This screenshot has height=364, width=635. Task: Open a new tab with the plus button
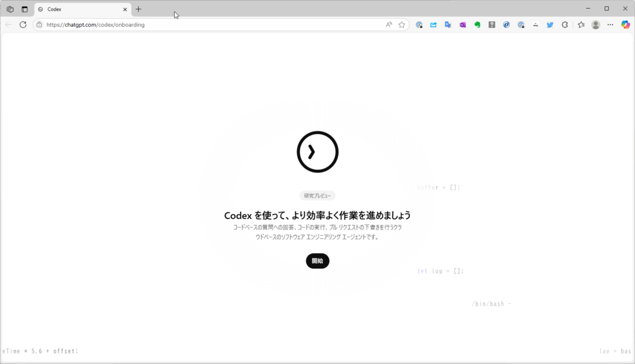click(138, 9)
